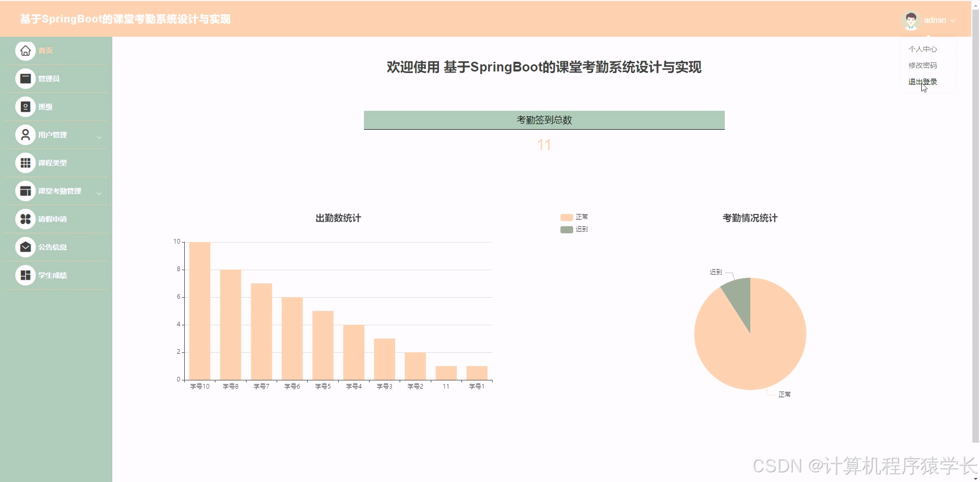Image resolution: width=980 pixels, height=482 pixels.
Task: Select 个人中心 from account menu
Action: coord(922,49)
